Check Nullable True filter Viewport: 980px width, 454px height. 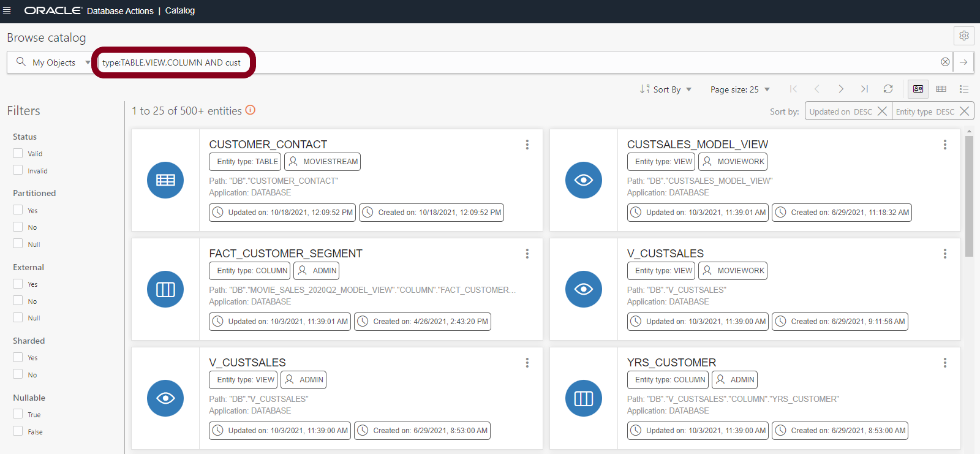[x=18, y=414]
